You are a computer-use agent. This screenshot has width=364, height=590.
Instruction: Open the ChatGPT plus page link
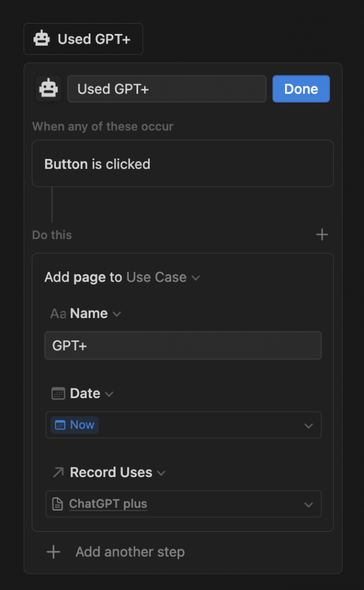108,504
